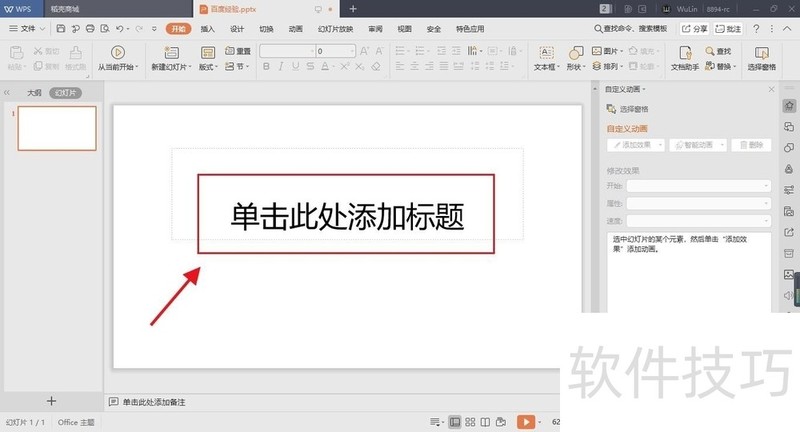Click the 删除 delete button in animation pane
Screen dimensions: 800x432
pyautogui.click(x=751, y=145)
